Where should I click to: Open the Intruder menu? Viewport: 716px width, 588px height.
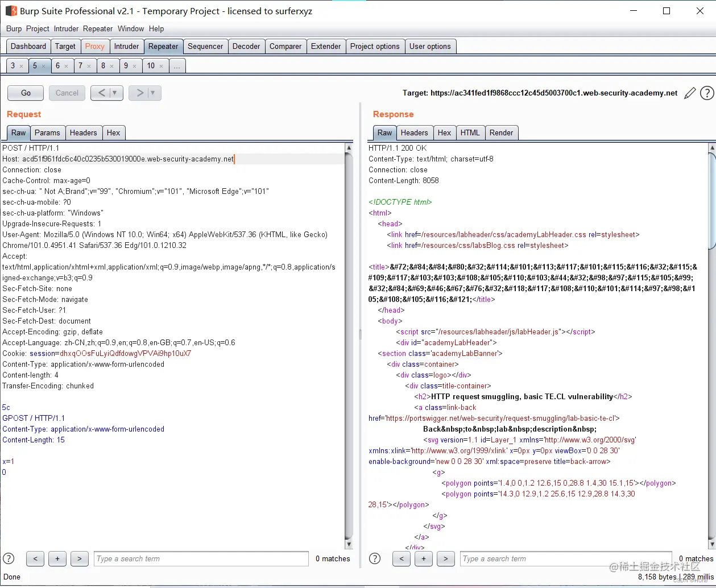click(x=67, y=28)
